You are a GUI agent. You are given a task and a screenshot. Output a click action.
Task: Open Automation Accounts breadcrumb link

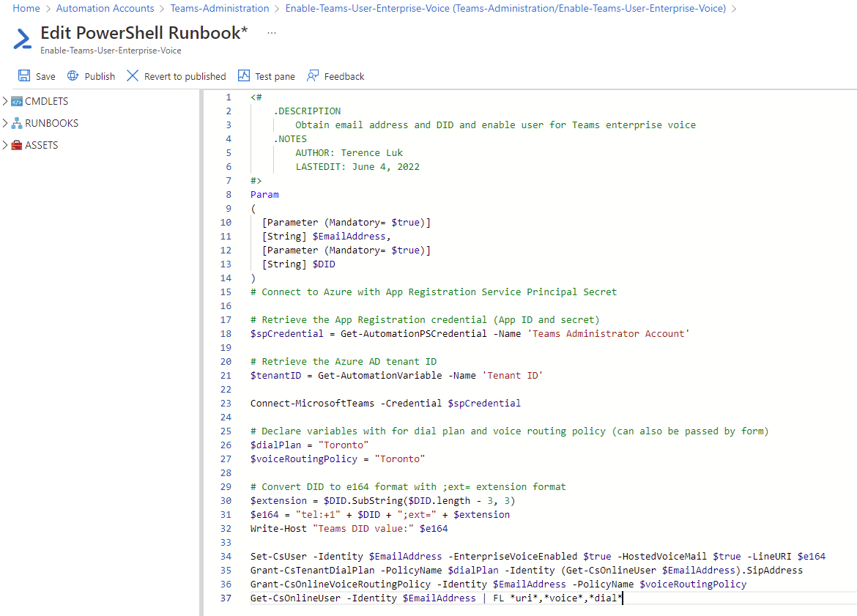[105, 9]
